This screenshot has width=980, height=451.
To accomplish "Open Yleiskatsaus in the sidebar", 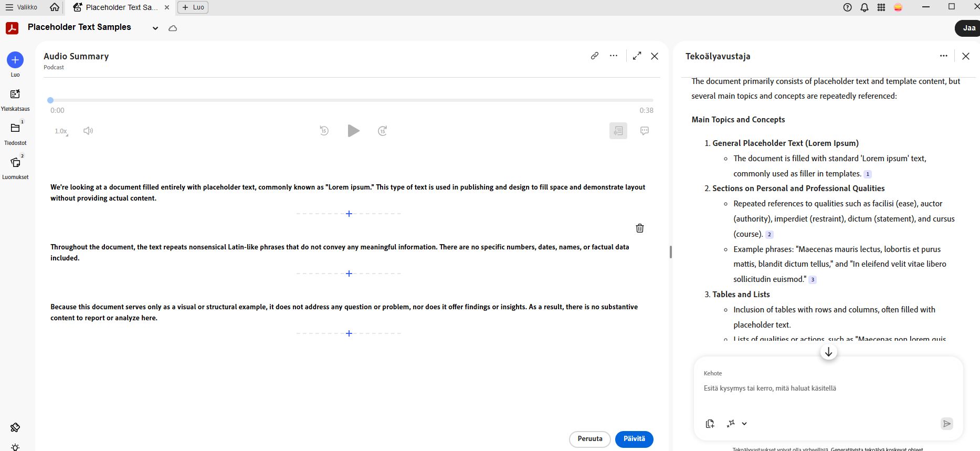I will coord(15,99).
